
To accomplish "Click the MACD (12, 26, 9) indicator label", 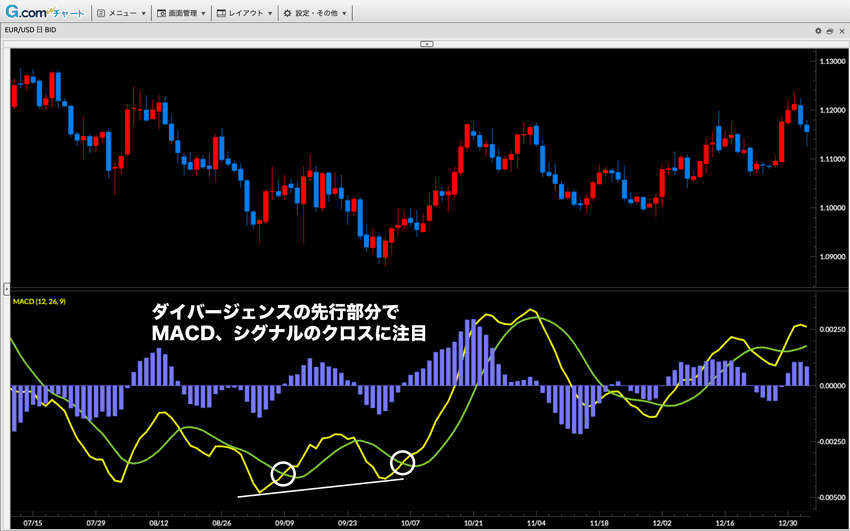I will (x=46, y=299).
